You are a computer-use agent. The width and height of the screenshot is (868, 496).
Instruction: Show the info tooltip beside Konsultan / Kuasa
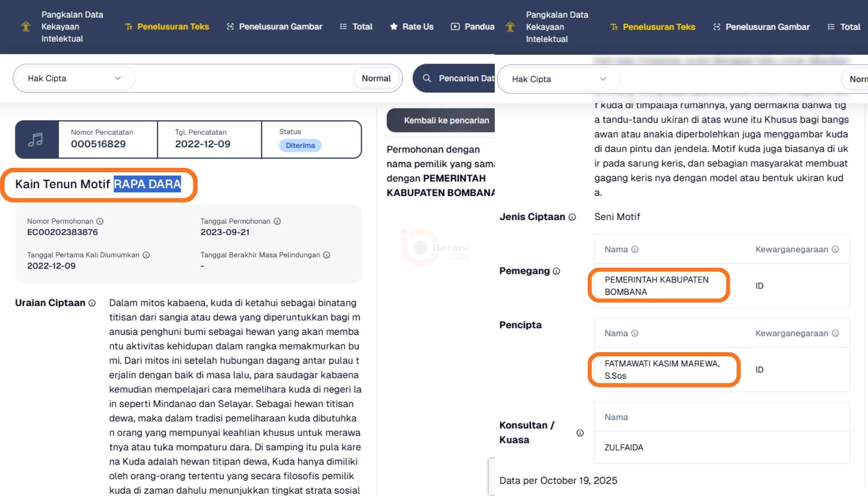coord(579,432)
